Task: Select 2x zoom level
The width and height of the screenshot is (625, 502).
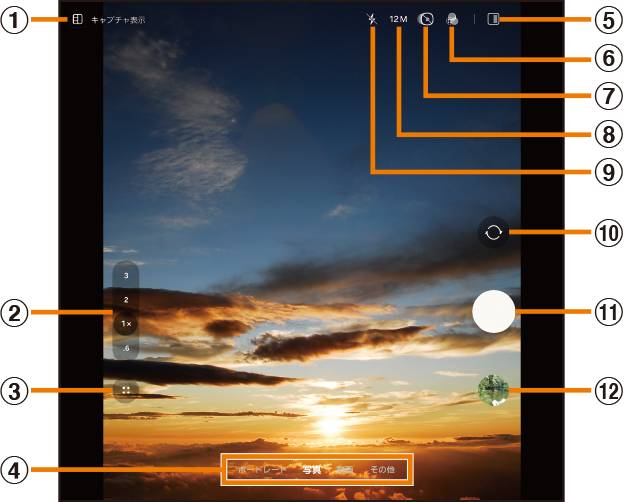Action: tap(126, 299)
